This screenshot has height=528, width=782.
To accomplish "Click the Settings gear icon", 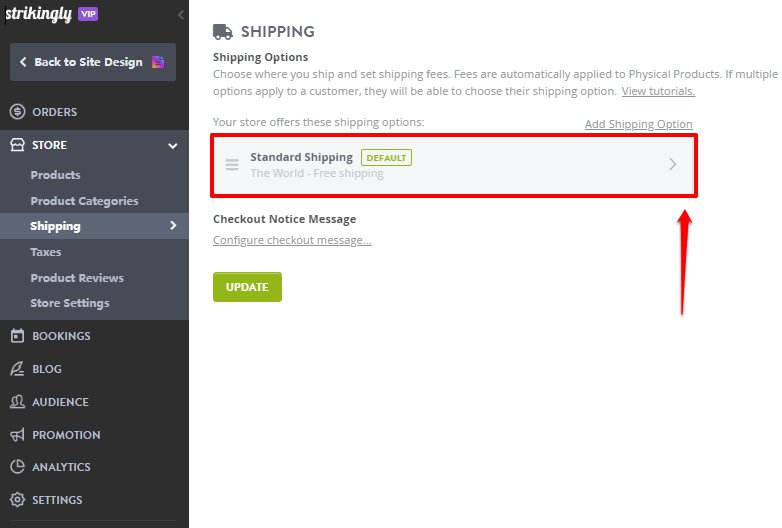I will click(17, 500).
